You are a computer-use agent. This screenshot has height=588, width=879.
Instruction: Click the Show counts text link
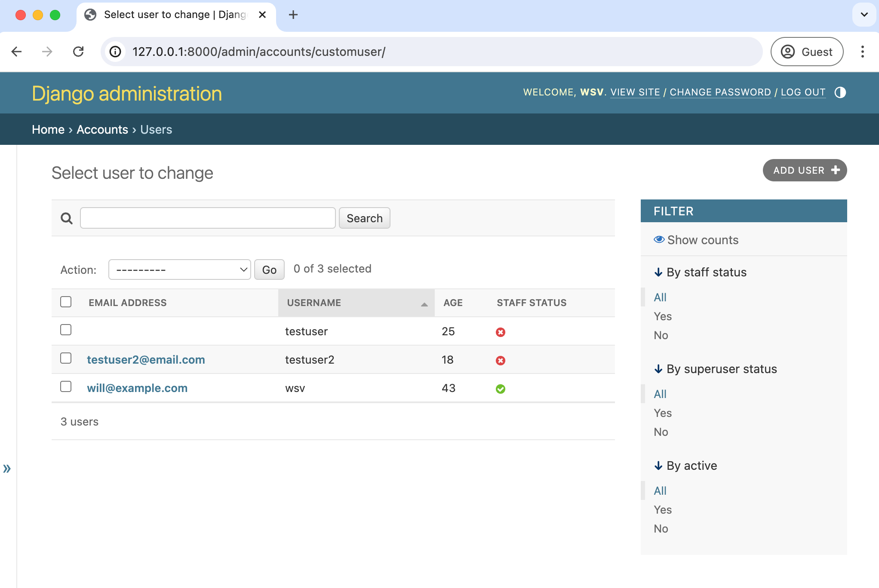pyautogui.click(x=703, y=240)
